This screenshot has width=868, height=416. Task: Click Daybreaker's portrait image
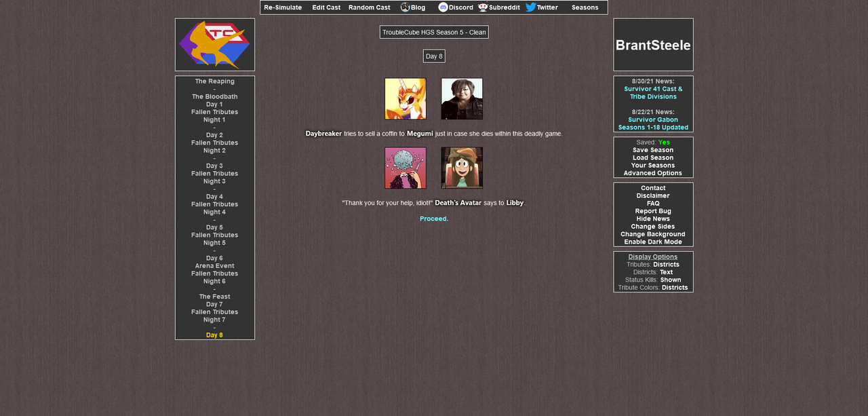[x=406, y=99]
